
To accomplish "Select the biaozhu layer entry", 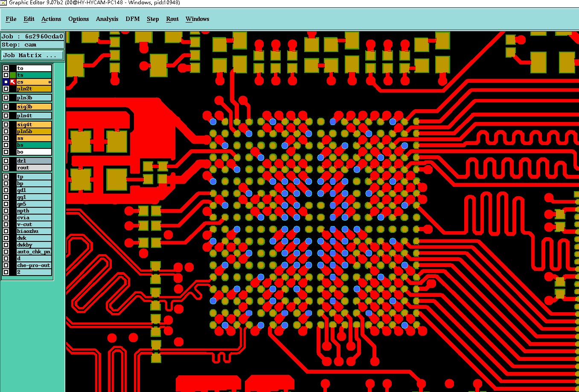I will pyautogui.click(x=34, y=231).
